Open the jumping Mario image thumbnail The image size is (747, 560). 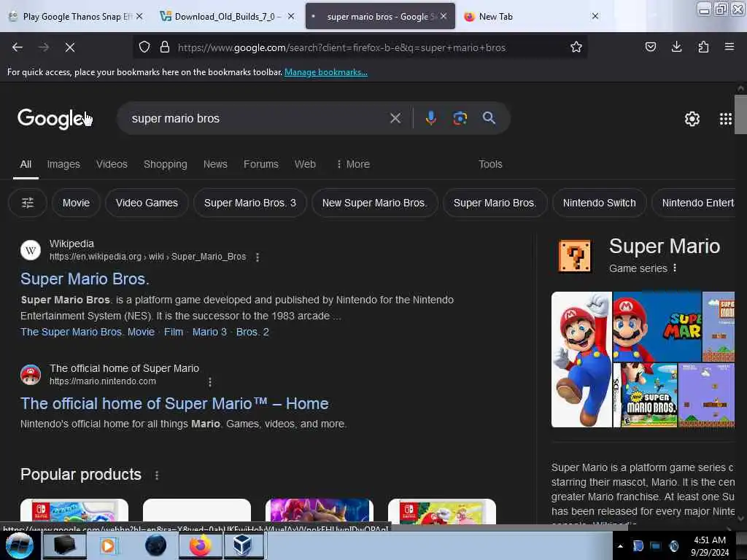tap(581, 359)
